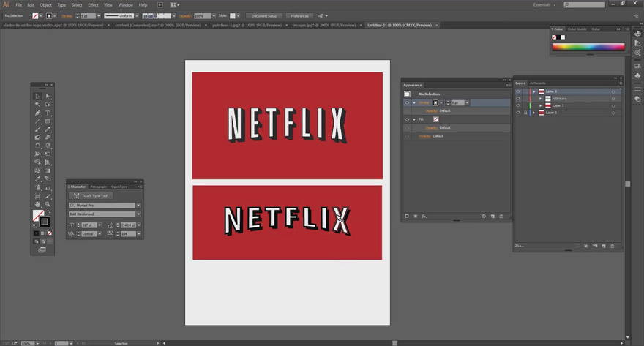The height and width of the screenshot is (346, 644).
Task: Select the Column Graph tool
Action: 48,187
